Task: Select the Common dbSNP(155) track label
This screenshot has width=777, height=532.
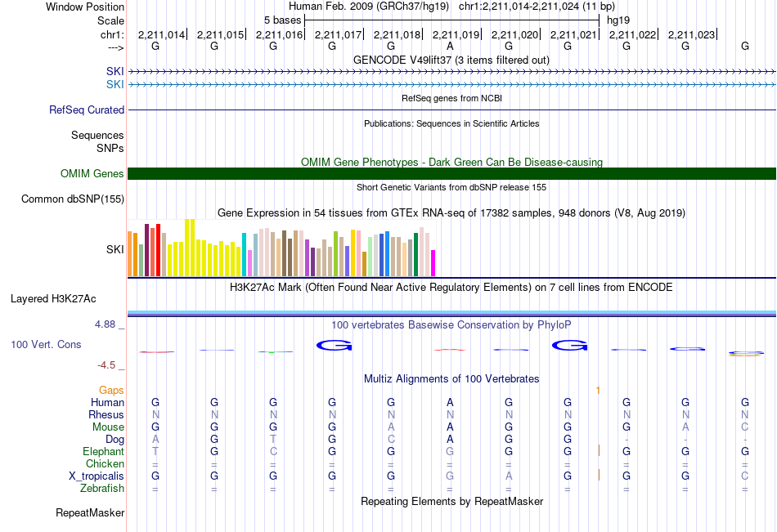Action: pos(72,199)
